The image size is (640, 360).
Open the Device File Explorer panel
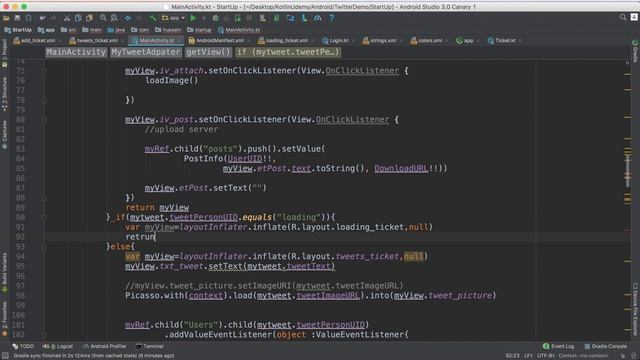pos(635,308)
